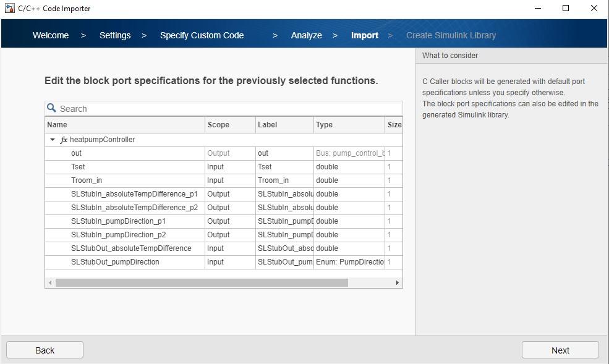This screenshot has height=364, width=609.
Task: Go to the Settings step
Action: [115, 35]
